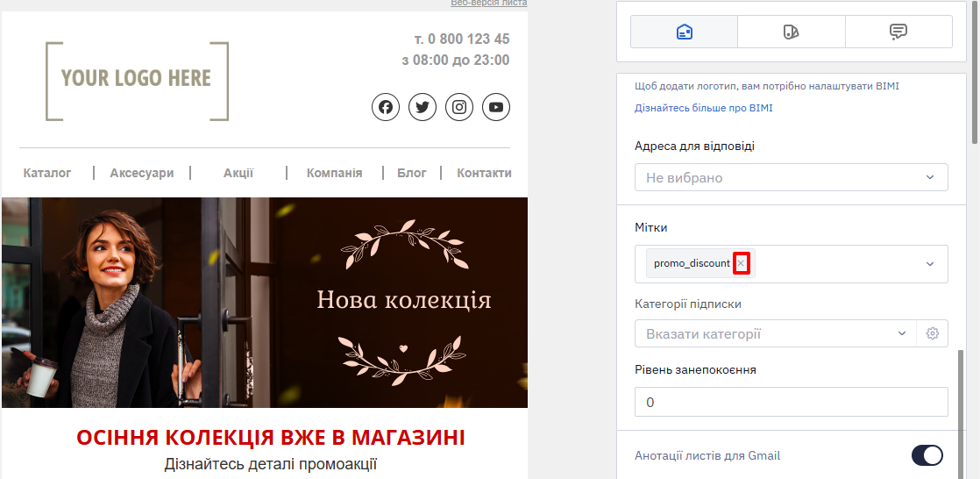This screenshot has height=479, width=980.
Task: Open the Twitter social icon
Action: 423,107
